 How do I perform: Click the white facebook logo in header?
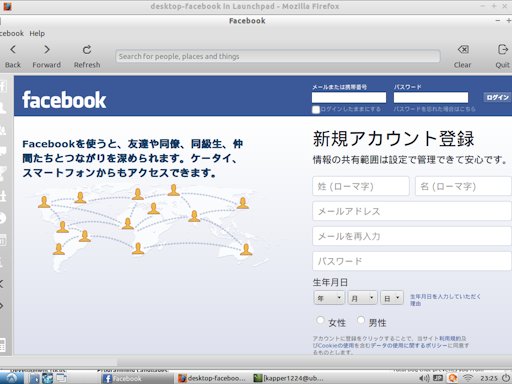click(64, 100)
